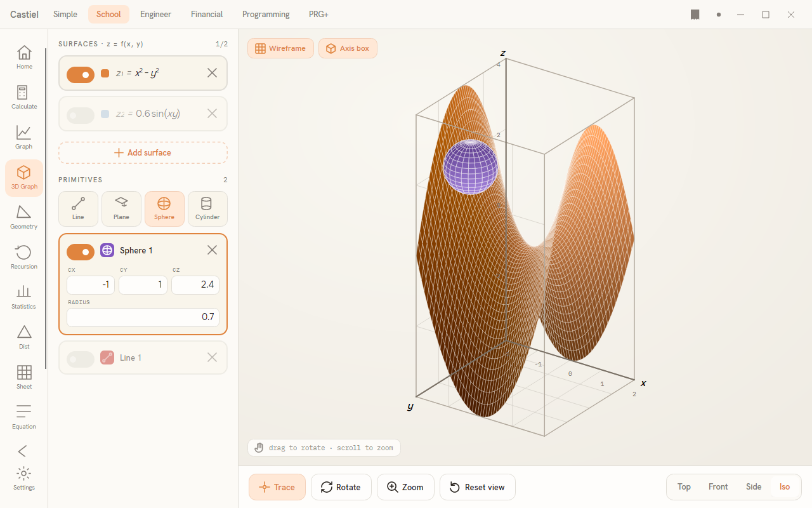Enable the Line 1 primitive switch
Image resolution: width=812 pixels, height=508 pixels.
81,359
